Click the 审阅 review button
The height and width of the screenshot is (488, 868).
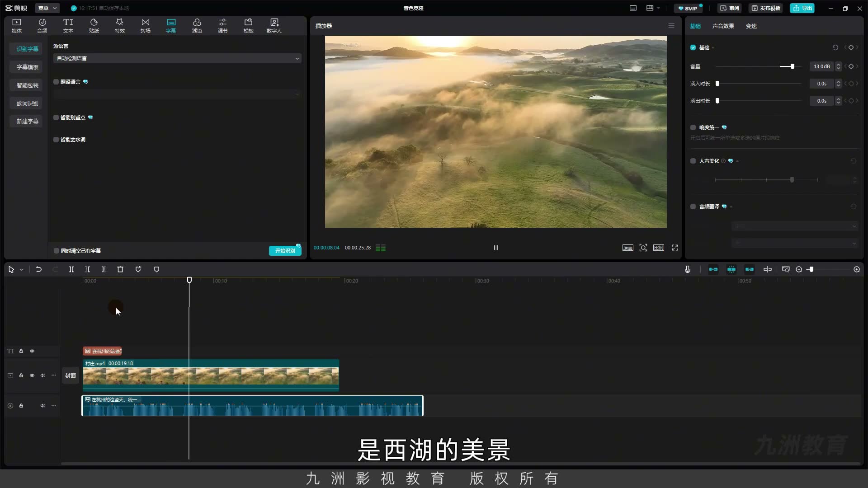click(x=730, y=8)
